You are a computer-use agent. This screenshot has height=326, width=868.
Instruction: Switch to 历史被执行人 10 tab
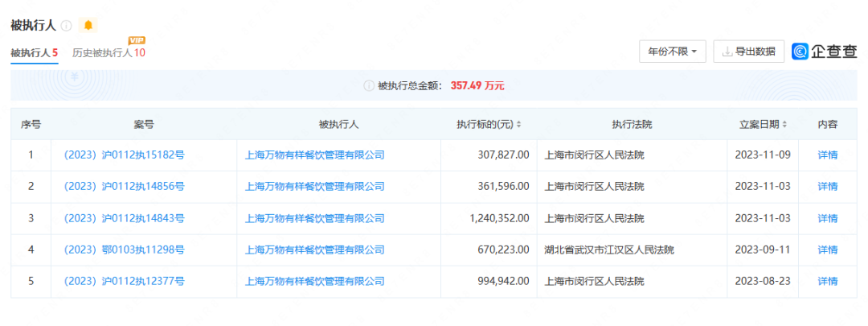pos(108,53)
